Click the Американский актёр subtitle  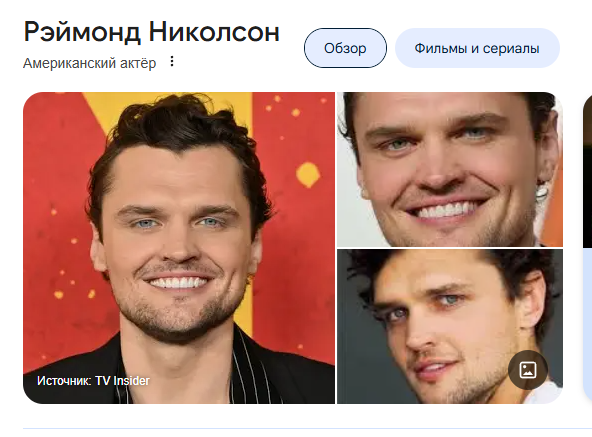[89, 63]
